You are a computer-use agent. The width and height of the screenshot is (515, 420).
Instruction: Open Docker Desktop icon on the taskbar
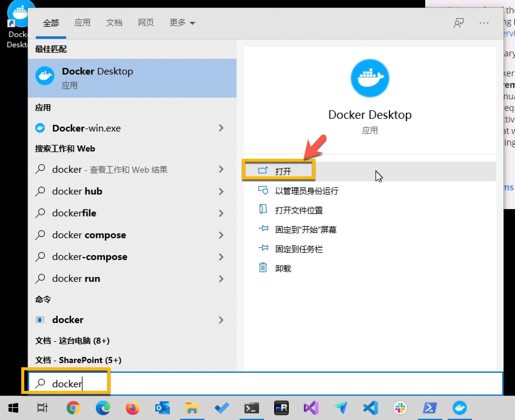(459, 408)
